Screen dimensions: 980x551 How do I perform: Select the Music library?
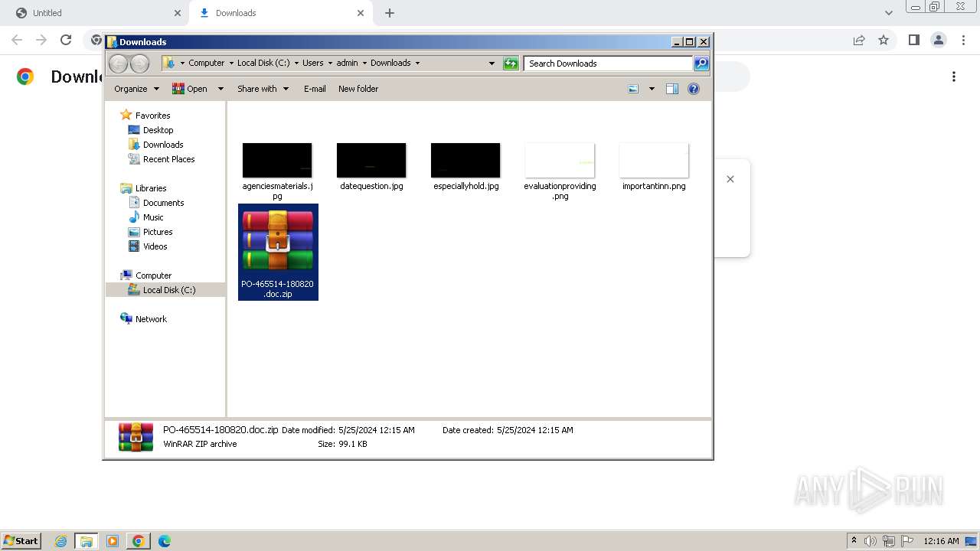click(152, 217)
